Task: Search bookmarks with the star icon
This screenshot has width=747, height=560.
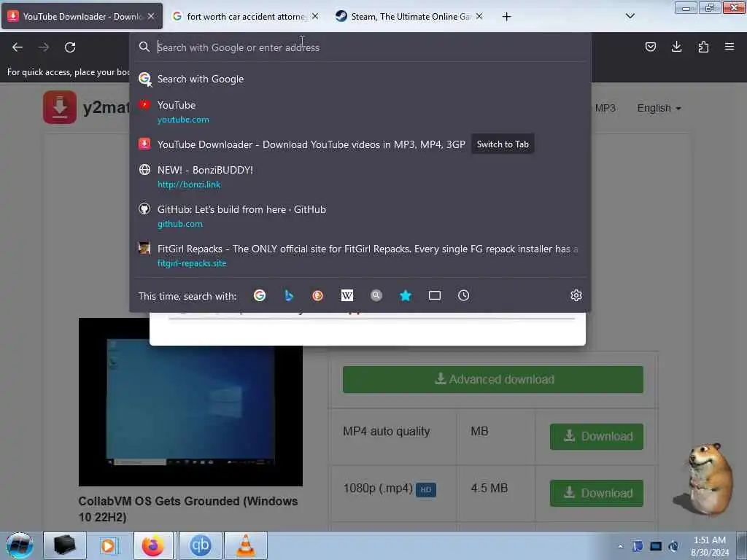Action: 406,296
